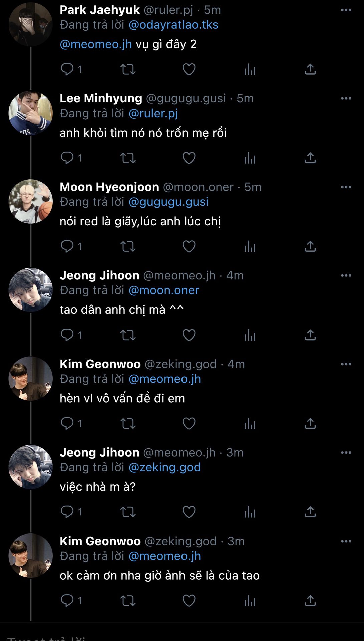
Task: View analytics on Jeong Jihoon's 4m tweet
Action: tap(250, 335)
